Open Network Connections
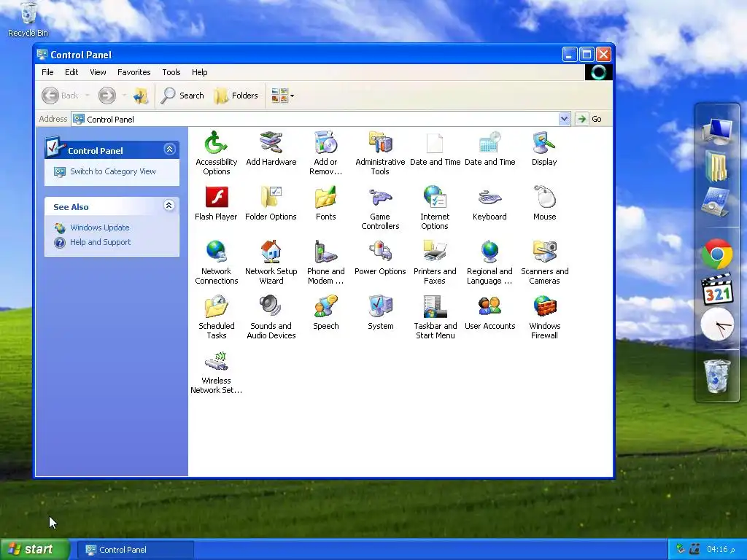 pos(216,262)
